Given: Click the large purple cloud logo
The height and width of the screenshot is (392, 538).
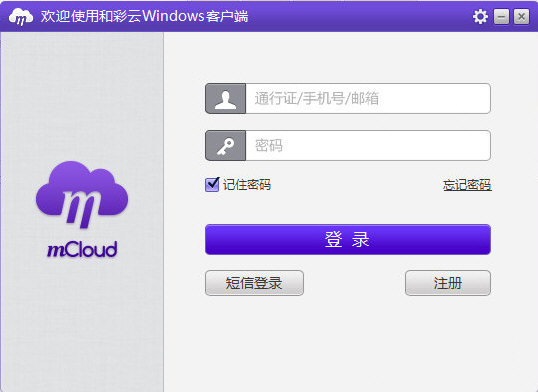Looking at the screenshot, I should 82,194.
